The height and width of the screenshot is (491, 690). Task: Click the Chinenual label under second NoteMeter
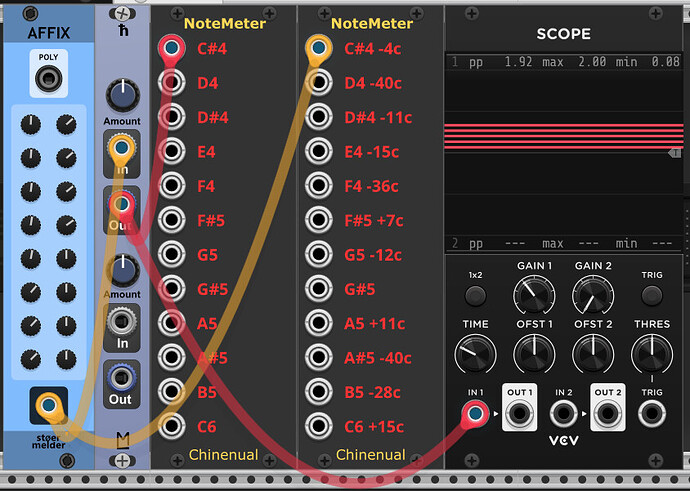(371, 455)
